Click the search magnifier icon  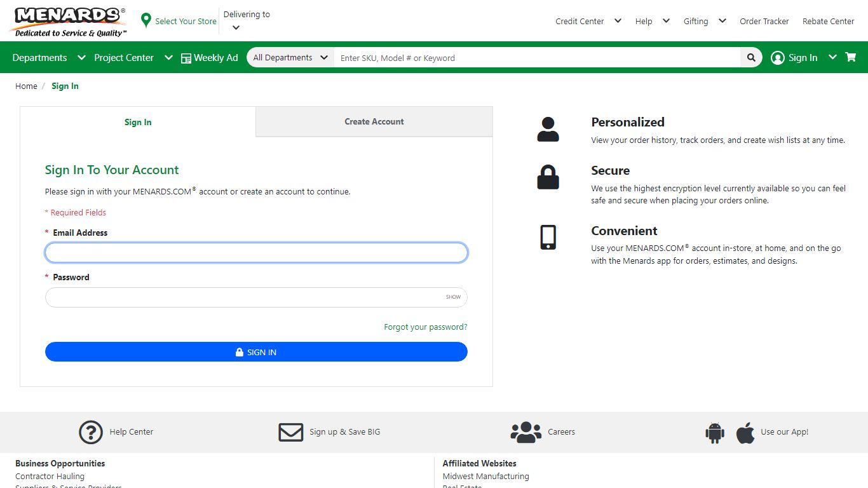coord(751,58)
